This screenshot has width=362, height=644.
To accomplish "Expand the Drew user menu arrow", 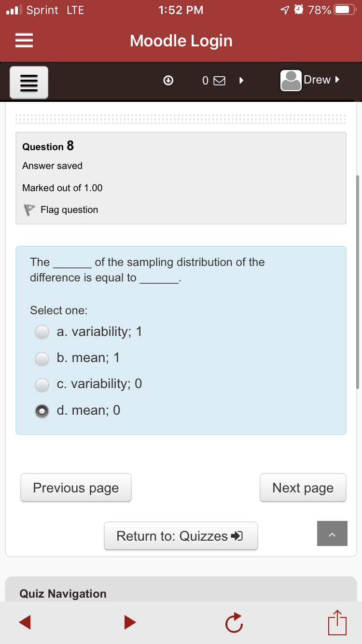I will coord(338,79).
